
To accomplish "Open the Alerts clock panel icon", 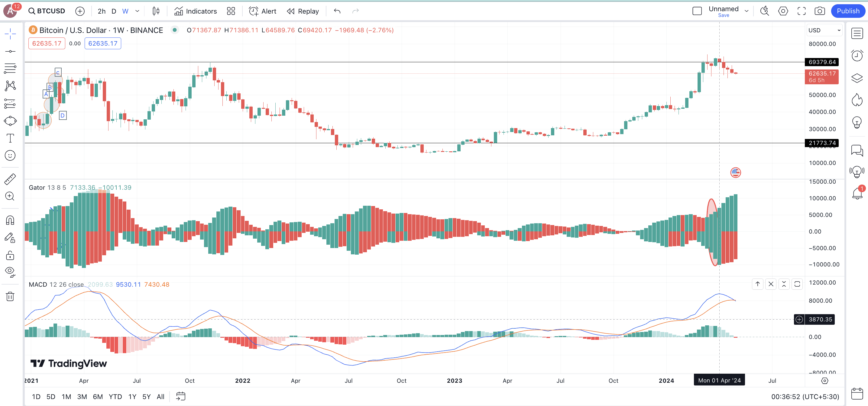I will click(x=857, y=56).
